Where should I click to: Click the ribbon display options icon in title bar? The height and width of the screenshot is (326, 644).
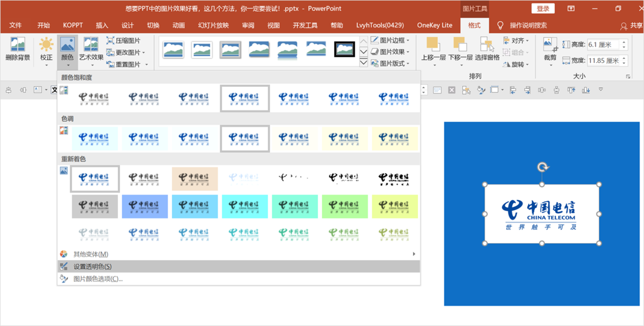pos(571,8)
